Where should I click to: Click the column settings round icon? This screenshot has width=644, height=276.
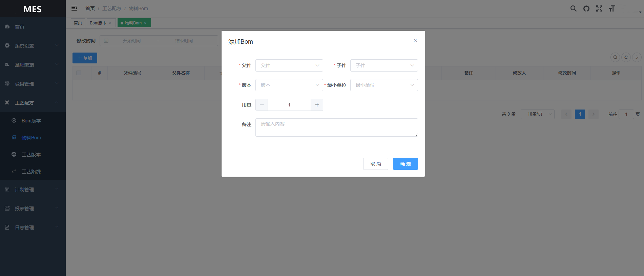[637, 57]
